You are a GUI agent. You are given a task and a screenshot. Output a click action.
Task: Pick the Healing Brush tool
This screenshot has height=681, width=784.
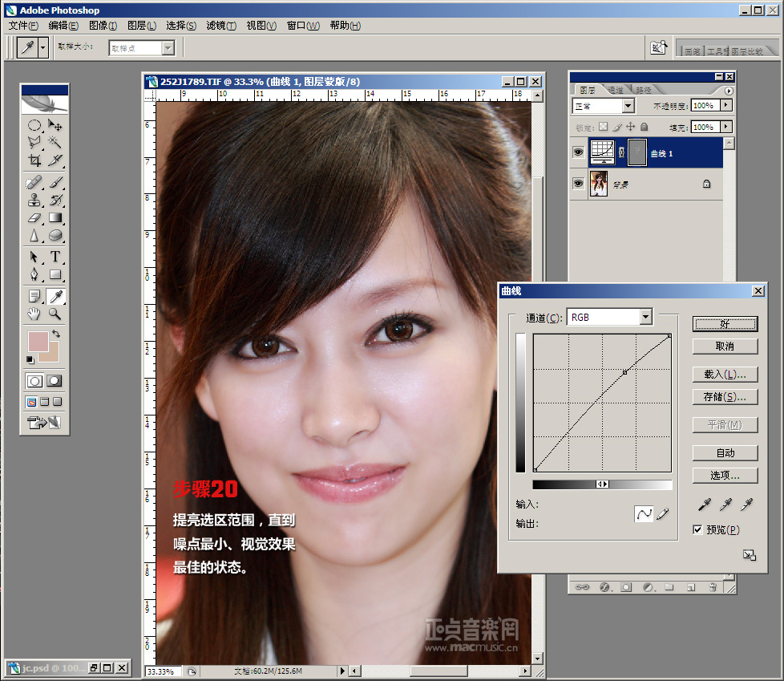click(34, 182)
